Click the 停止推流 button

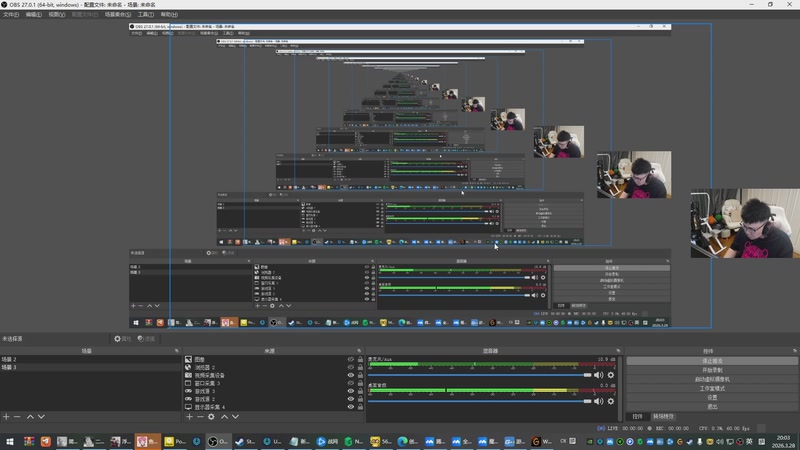(712, 361)
